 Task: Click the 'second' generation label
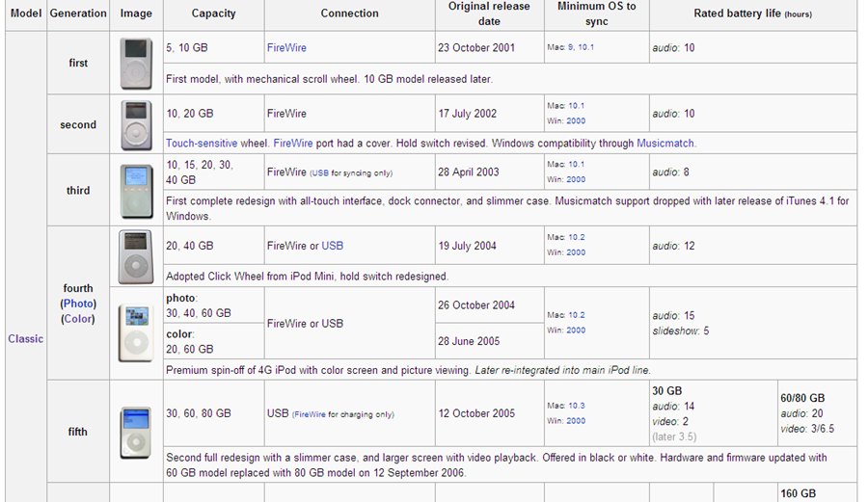pos(78,125)
